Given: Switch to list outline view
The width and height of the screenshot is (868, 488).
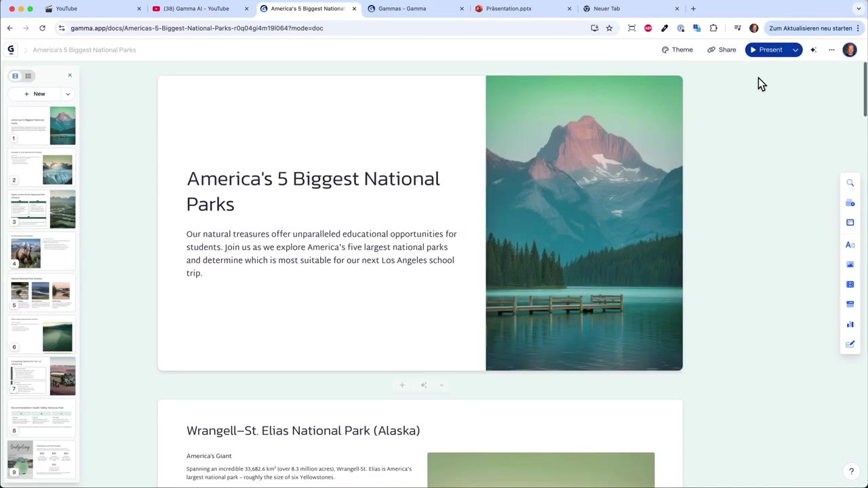Looking at the screenshot, I should click(28, 76).
